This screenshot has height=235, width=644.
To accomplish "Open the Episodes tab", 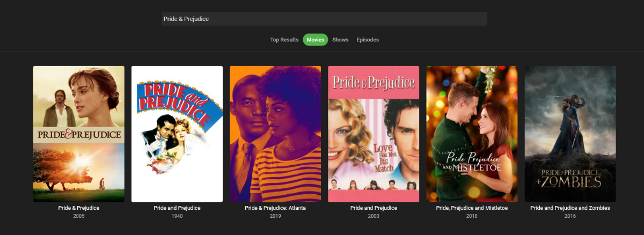I will tap(368, 40).
